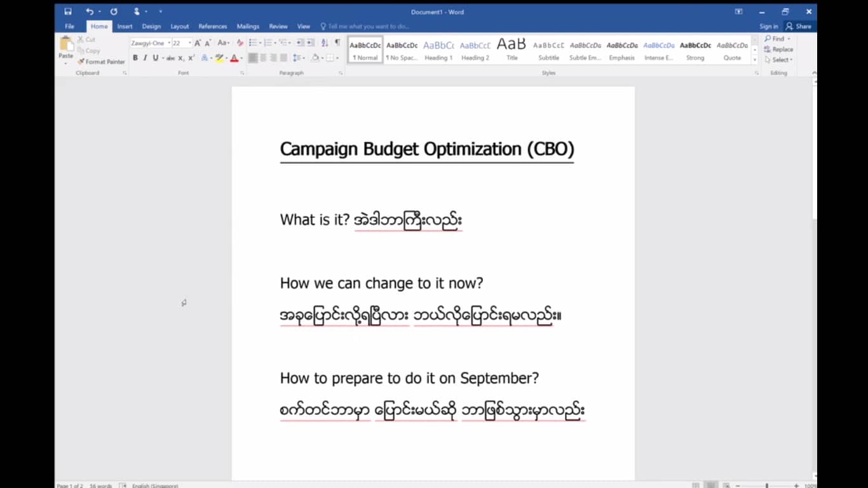Apply strikethrough formatting
This screenshot has width=868, height=488.
170,58
